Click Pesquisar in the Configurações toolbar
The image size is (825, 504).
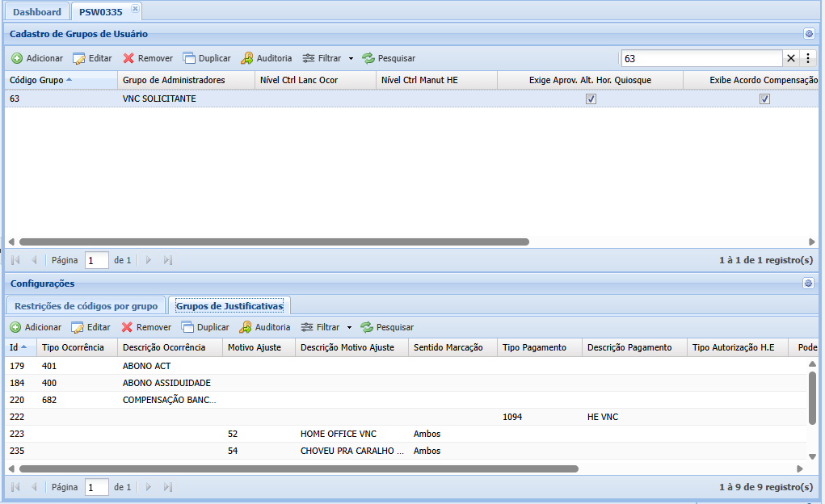[x=387, y=327]
